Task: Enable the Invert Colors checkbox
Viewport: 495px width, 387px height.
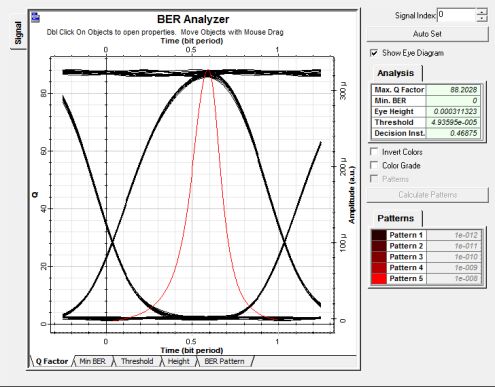Action: pyautogui.click(x=374, y=152)
